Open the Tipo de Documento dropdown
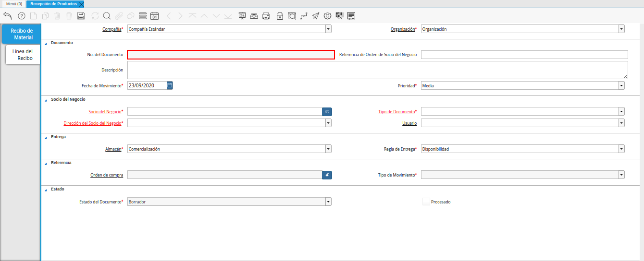The height and width of the screenshot is (261, 644). 621,112
